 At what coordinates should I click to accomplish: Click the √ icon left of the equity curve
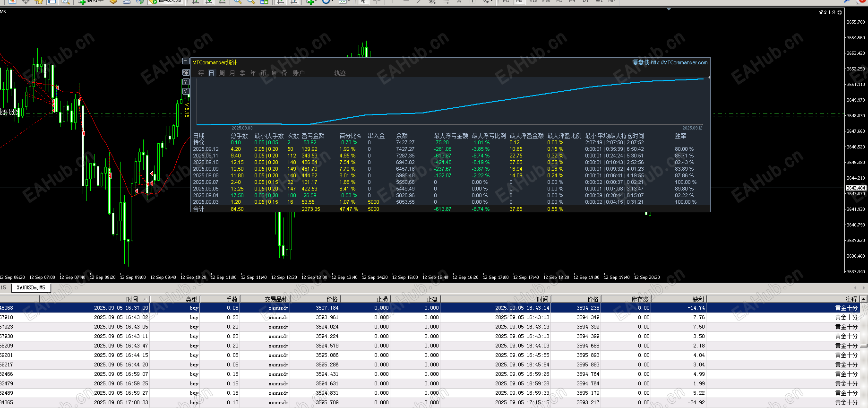tap(186, 91)
